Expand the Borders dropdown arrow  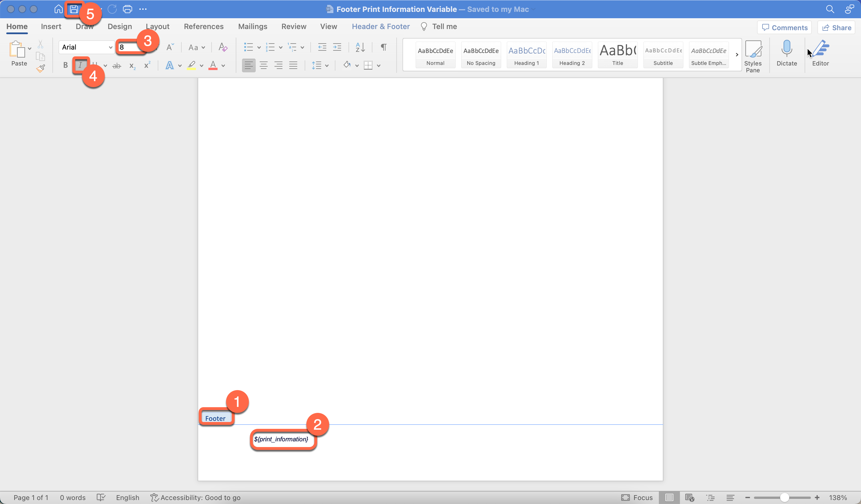point(379,65)
